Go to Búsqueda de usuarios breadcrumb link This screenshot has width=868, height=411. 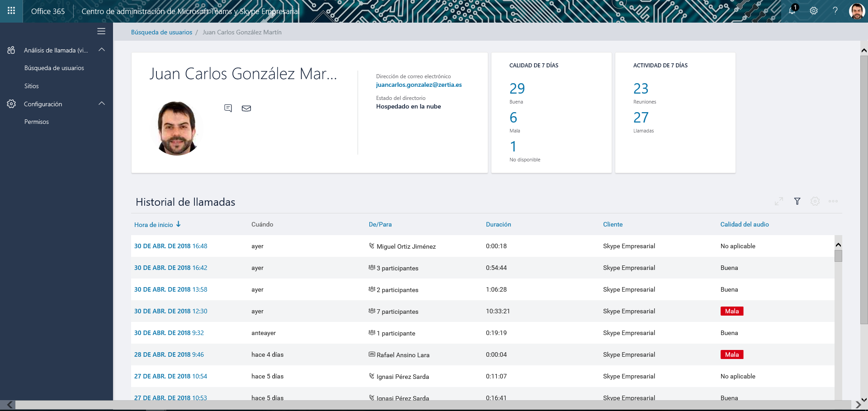pyautogui.click(x=161, y=32)
